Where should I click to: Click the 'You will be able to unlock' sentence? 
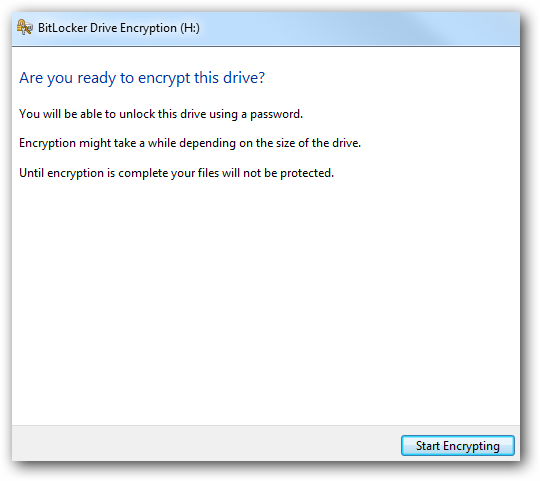point(161,114)
